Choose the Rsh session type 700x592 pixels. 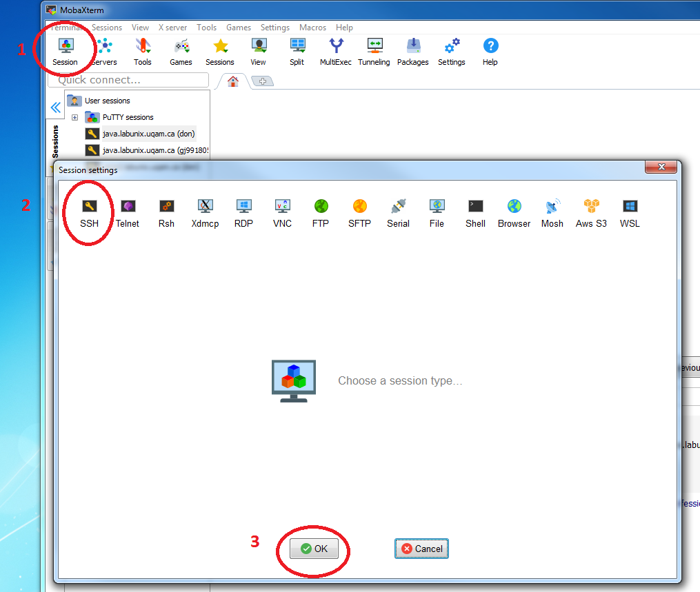(x=166, y=213)
